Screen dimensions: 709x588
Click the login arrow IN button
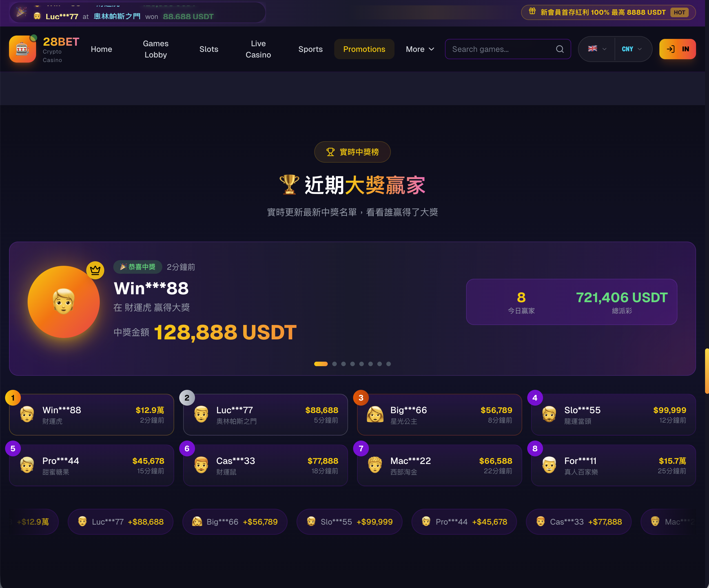[677, 49]
